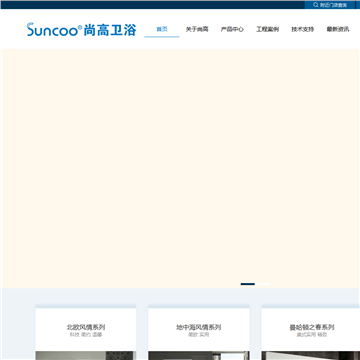The height and width of the screenshot is (360, 360).
Task: Click the subtitle under 曼哈顿之春系列
Action: [312, 335]
